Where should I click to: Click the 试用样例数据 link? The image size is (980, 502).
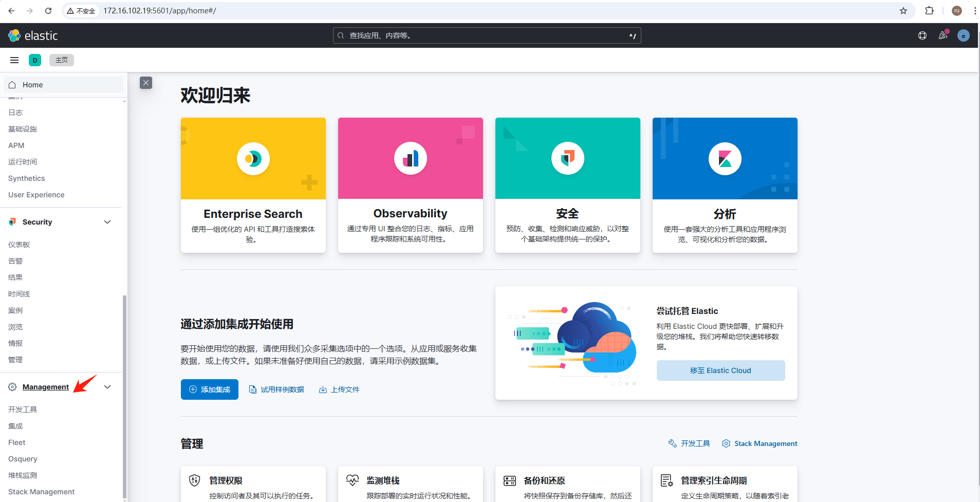tap(277, 389)
